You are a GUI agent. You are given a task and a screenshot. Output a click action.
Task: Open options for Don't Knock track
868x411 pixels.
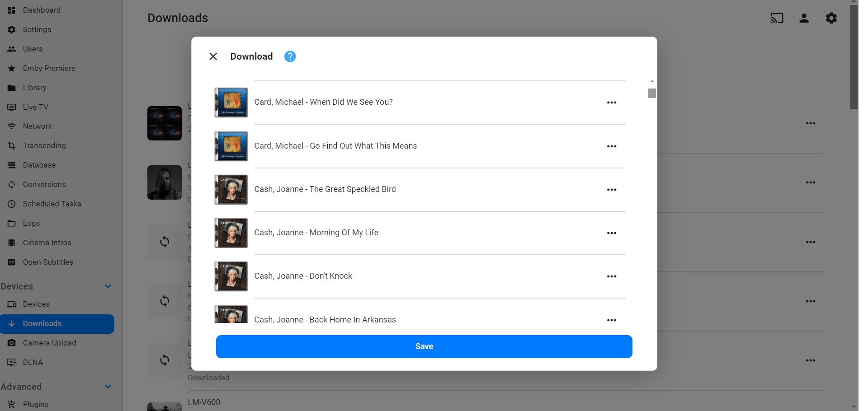click(x=612, y=276)
